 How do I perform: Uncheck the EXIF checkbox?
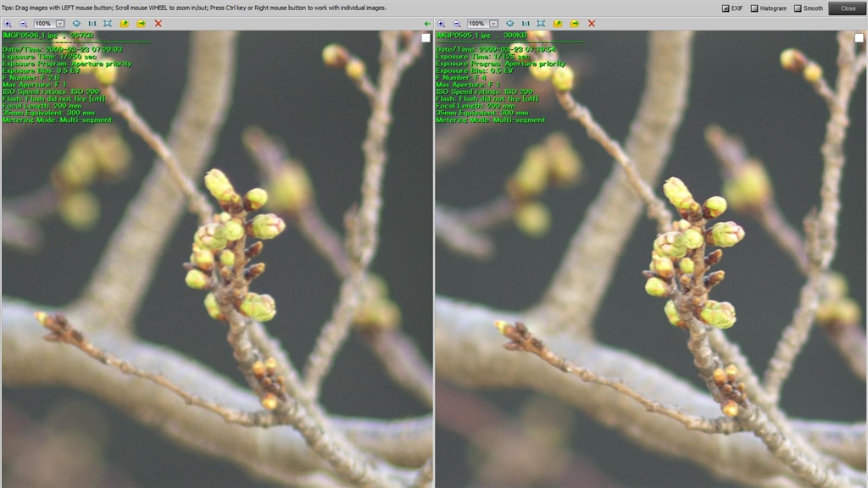click(x=726, y=8)
